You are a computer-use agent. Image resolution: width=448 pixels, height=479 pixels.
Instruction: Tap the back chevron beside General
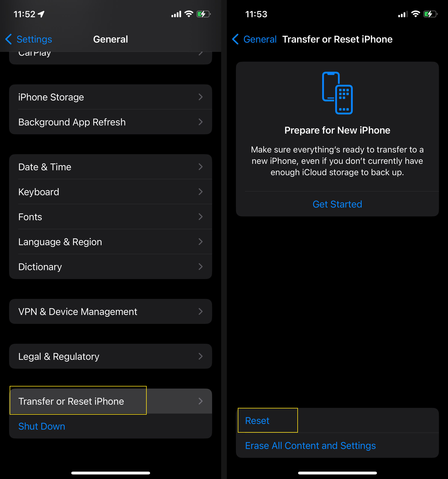pos(235,39)
